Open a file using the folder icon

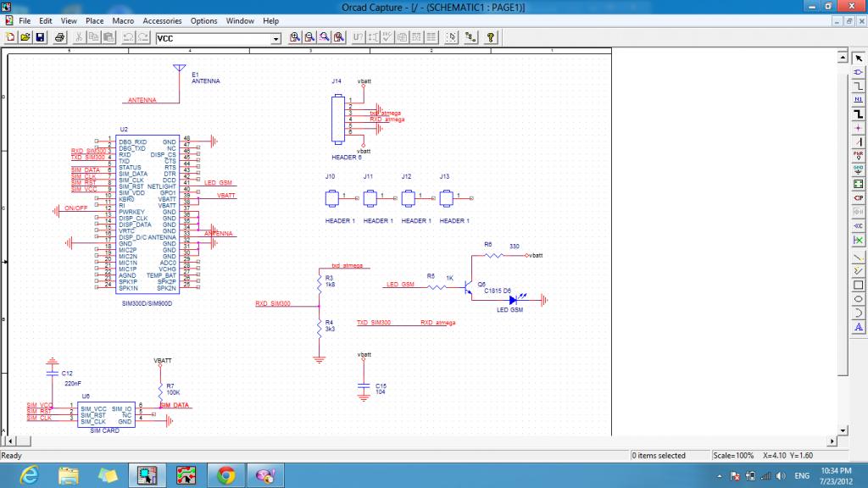click(x=25, y=37)
